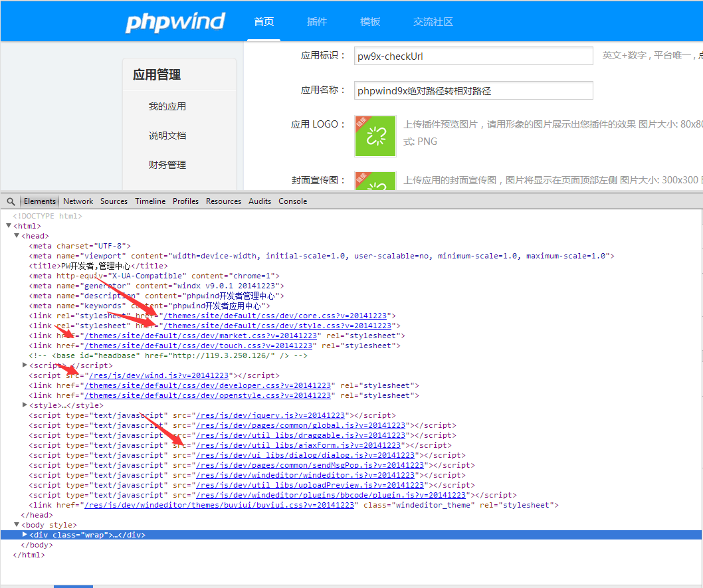Open the touch.css stylesheet link

199,345
